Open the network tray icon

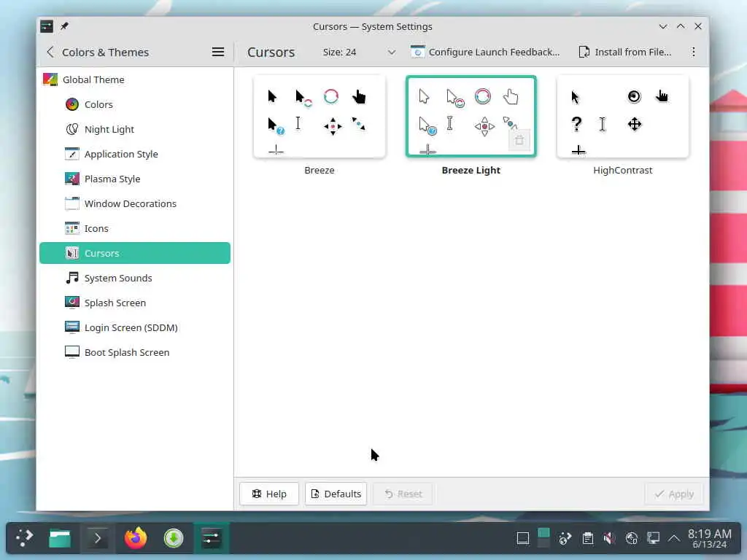pos(631,539)
